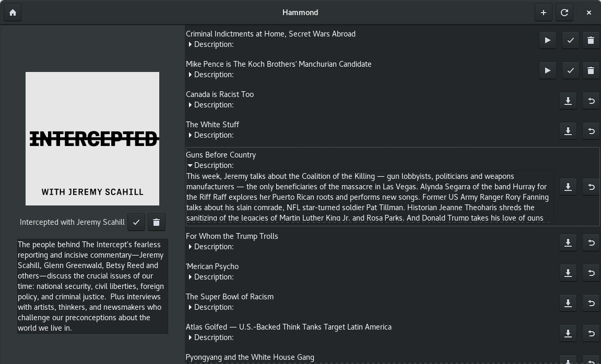Click the podcast description text box
This screenshot has width=601, height=364.
pos(92,286)
